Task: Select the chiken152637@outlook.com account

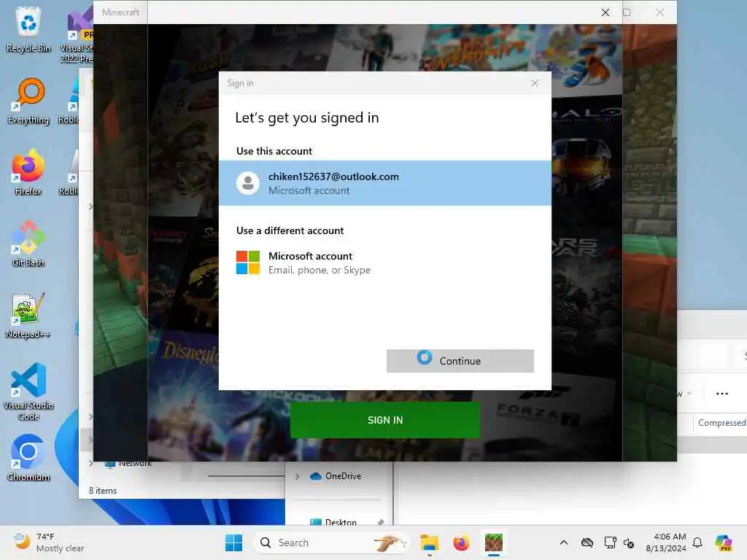Action: click(x=385, y=183)
